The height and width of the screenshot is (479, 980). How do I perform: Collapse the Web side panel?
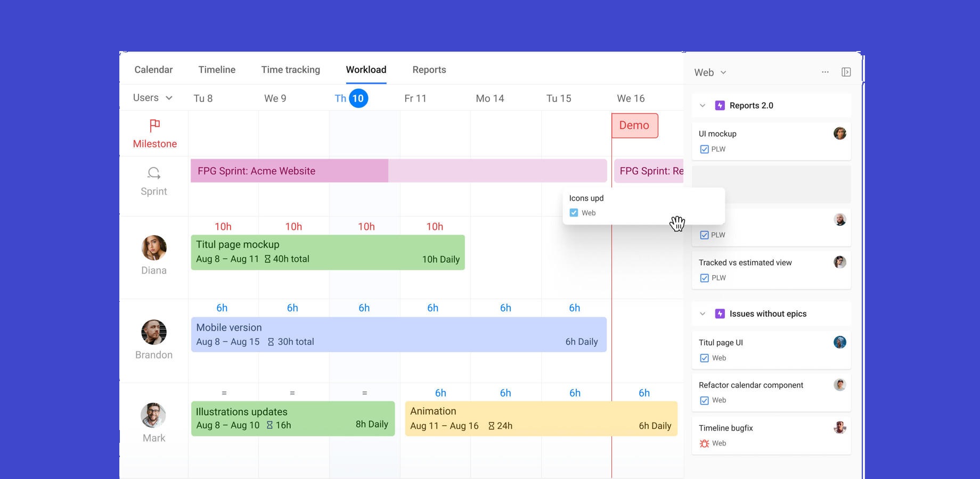point(846,71)
